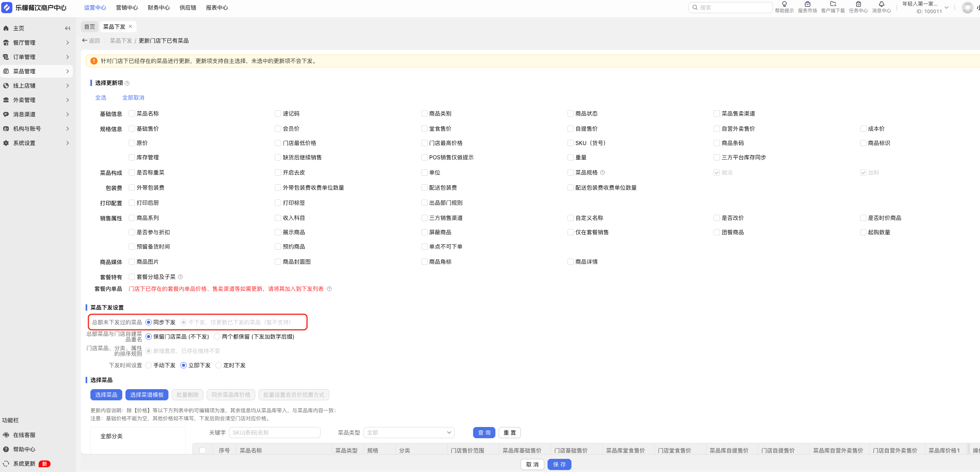This screenshot has width=980, height=472.
Task: Check the 菜品名称 checkbox
Action: 132,114
